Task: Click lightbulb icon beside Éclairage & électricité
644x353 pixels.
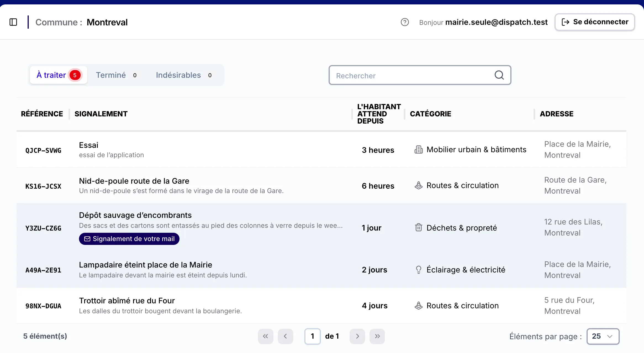Action: click(x=419, y=269)
